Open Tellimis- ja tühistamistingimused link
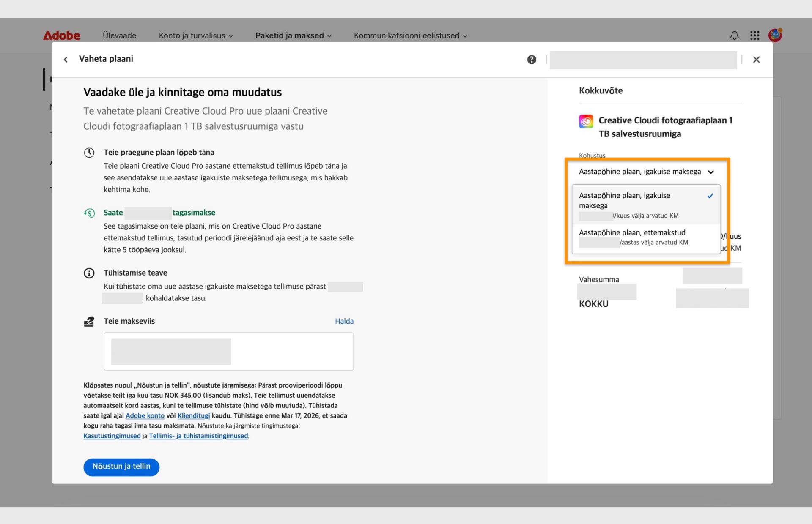Image resolution: width=812 pixels, height=524 pixels. (x=198, y=436)
